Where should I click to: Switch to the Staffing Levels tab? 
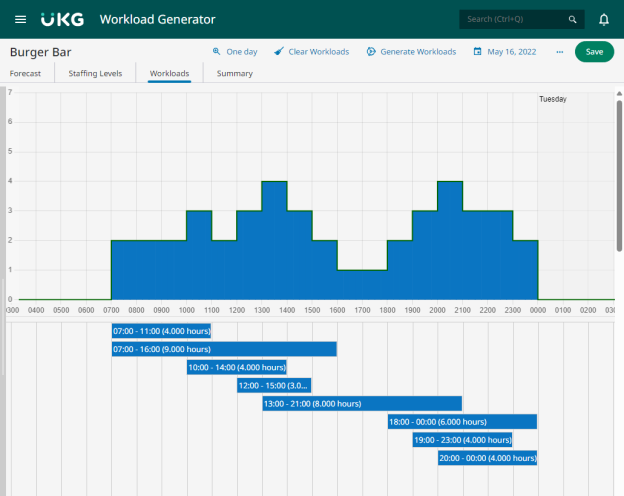coord(95,73)
